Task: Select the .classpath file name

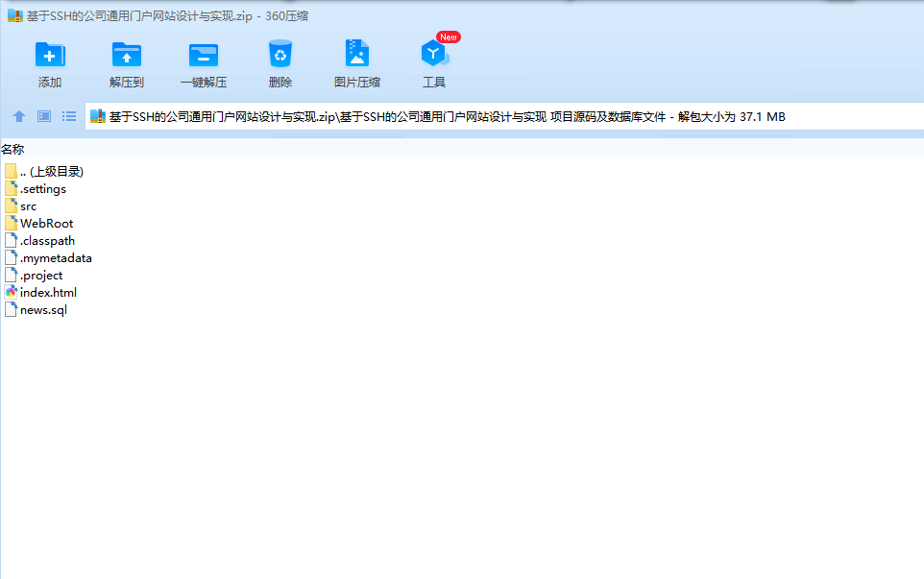Action: point(47,241)
